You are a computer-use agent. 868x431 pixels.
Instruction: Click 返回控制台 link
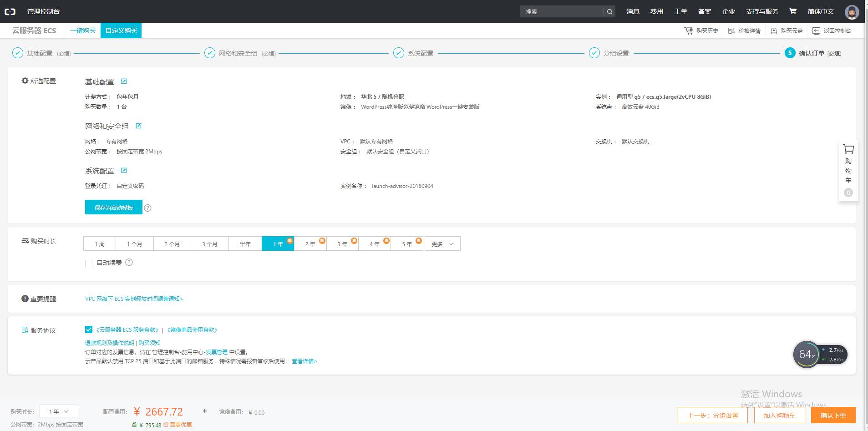click(832, 30)
